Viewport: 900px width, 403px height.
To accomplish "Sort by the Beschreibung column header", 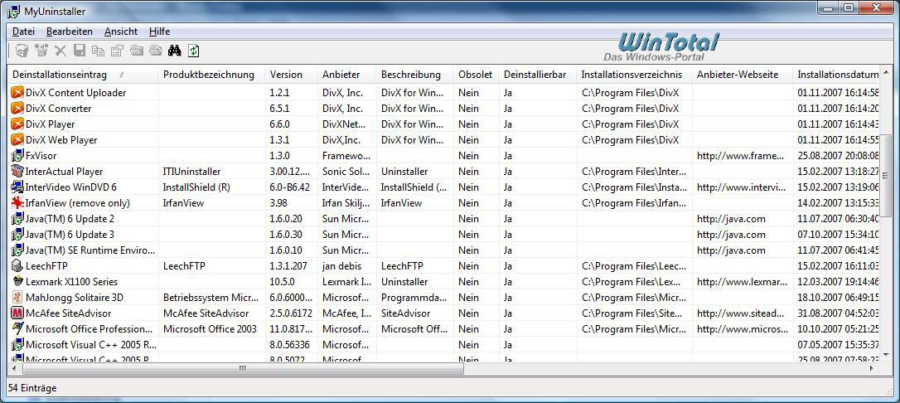I will click(414, 75).
